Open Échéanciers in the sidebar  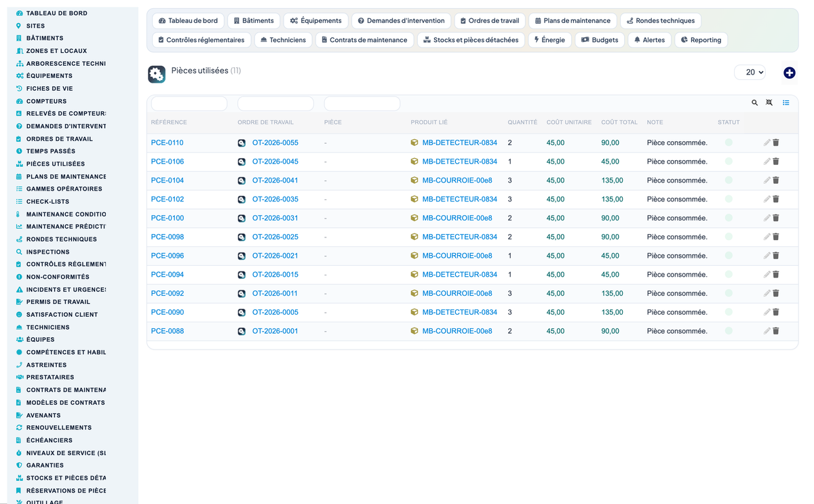tap(49, 440)
